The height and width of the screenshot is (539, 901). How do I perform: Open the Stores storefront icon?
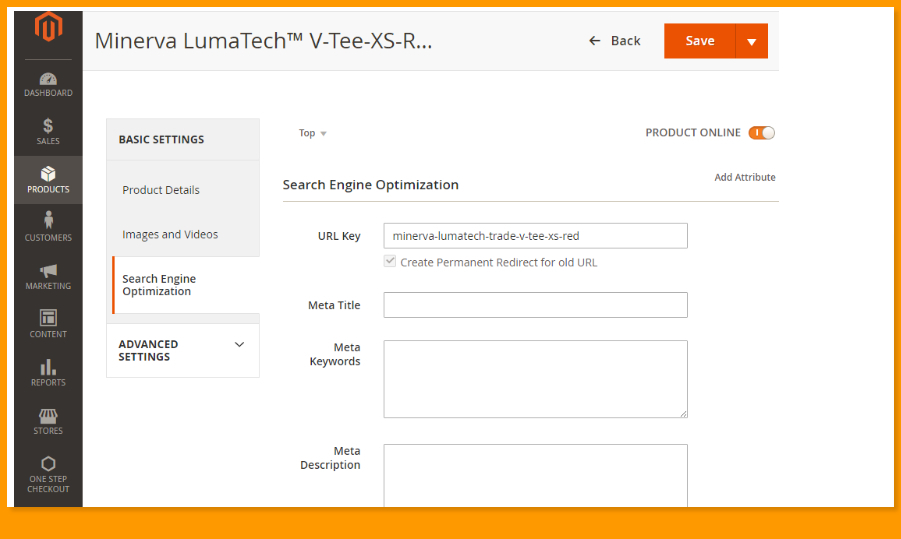(48, 415)
